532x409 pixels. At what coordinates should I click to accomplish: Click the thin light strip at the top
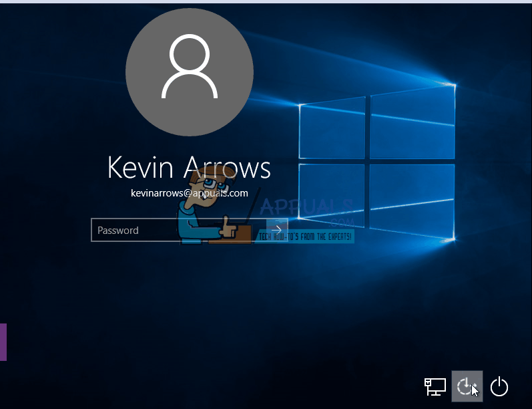tap(266, 1)
